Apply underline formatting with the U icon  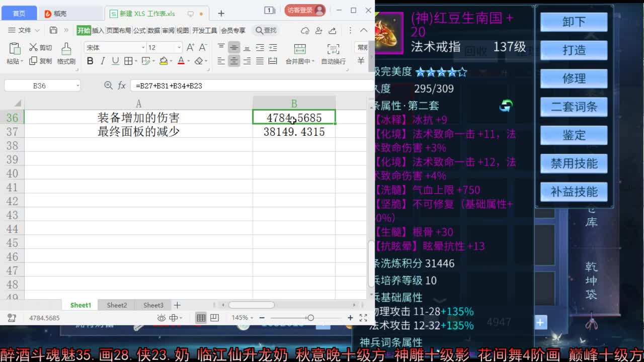pyautogui.click(x=114, y=60)
